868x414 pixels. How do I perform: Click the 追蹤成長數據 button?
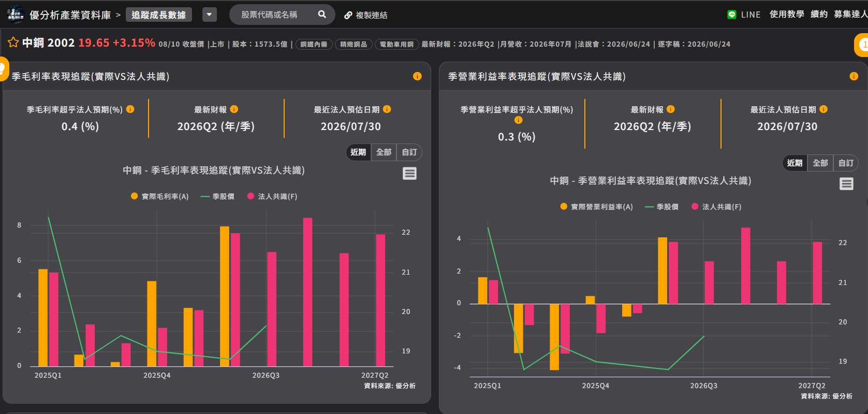coord(159,15)
